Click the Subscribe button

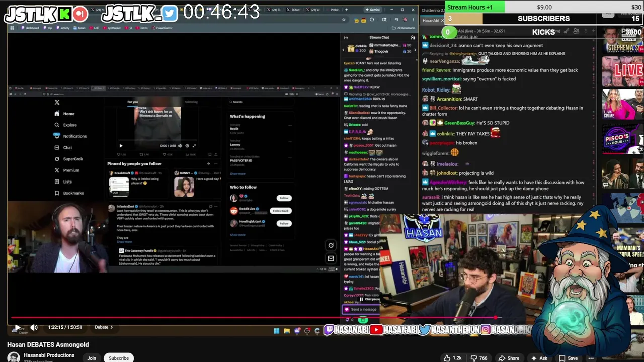pos(119,358)
